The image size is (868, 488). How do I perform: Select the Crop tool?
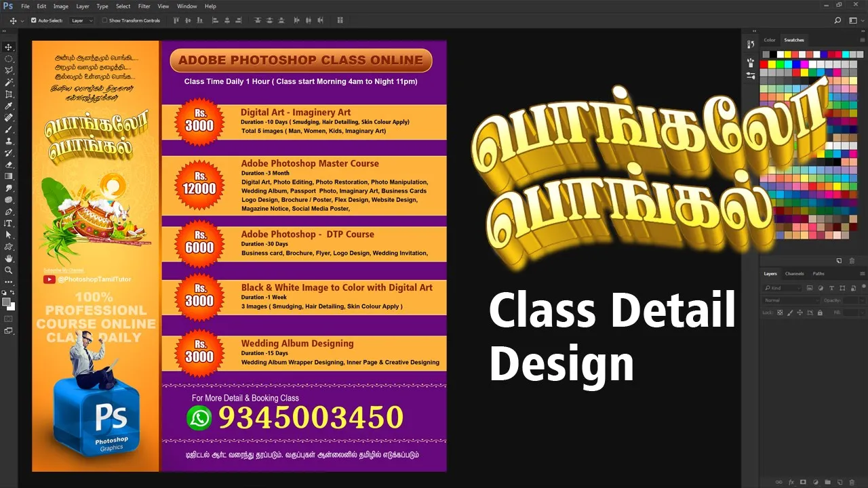click(9, 94)
